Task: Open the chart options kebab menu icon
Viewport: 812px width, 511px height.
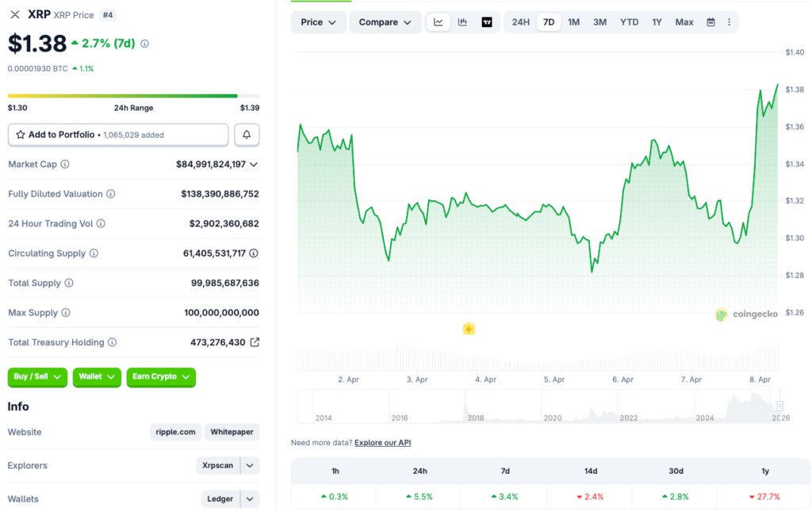Action: pos(729,21)
